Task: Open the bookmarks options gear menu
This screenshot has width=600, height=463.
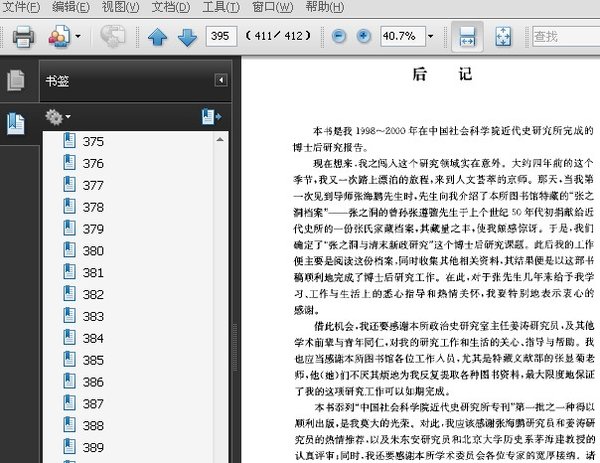Action: click(57, 117)
